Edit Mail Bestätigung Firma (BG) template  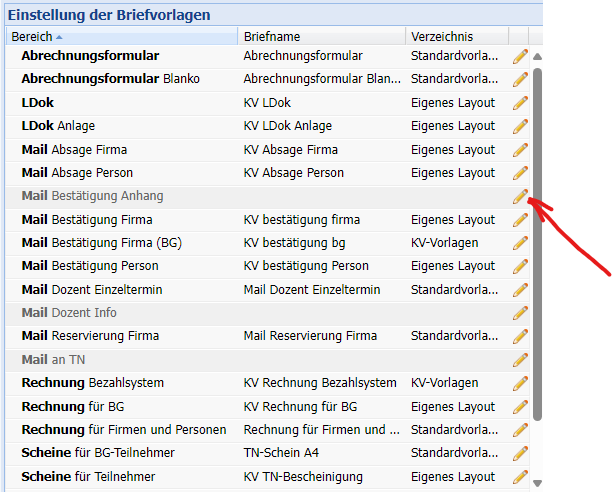click(520, 243)
